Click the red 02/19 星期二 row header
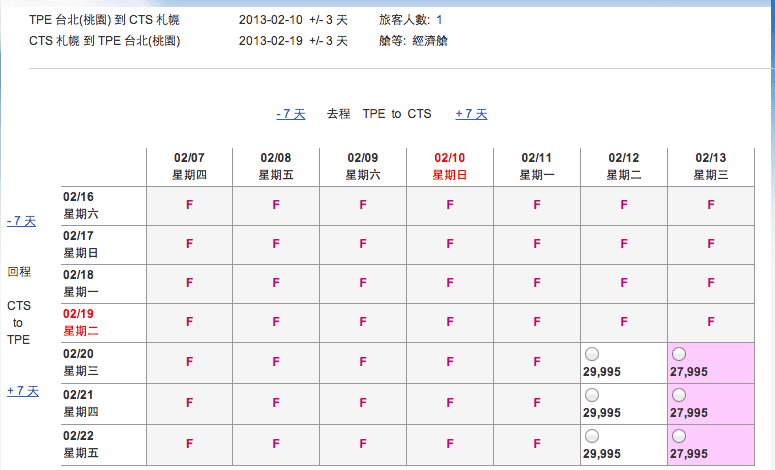Viewport: 775px width, 470px height. [x=81, y=323]
